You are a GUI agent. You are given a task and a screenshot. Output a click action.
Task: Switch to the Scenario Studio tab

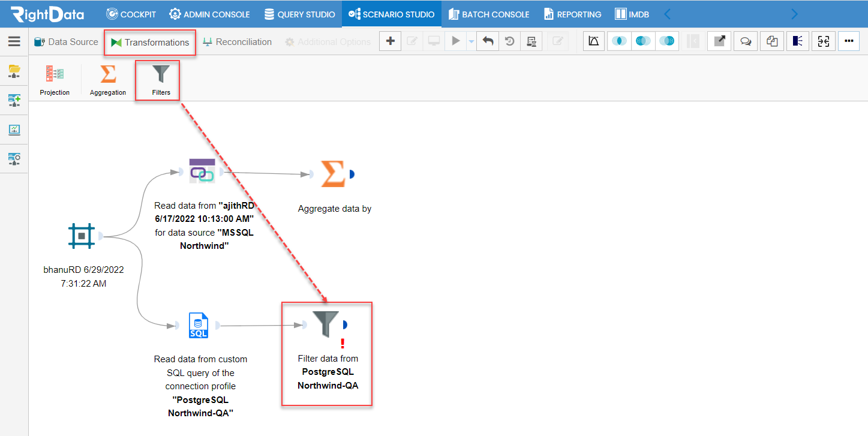coord(391,14)
